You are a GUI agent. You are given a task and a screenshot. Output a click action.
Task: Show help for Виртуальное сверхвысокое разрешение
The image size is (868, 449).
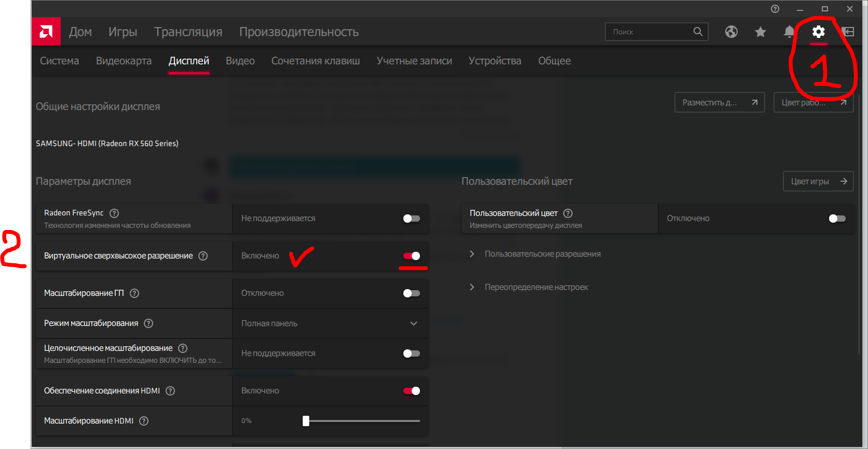coord(203,256)
